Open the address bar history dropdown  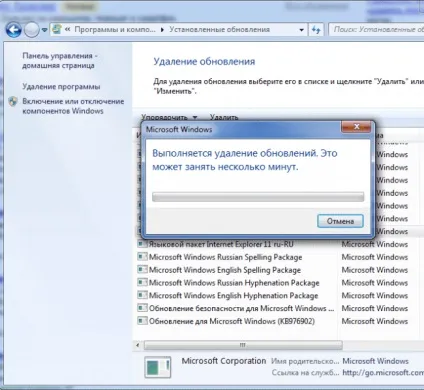point(301,30)
